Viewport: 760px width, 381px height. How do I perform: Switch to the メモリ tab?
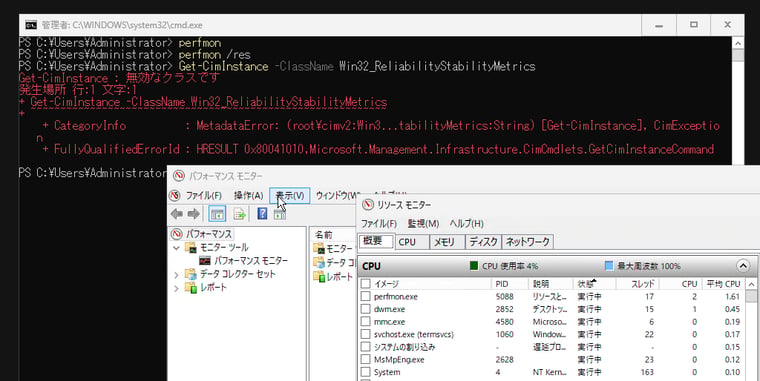click(x=447, y=242)
